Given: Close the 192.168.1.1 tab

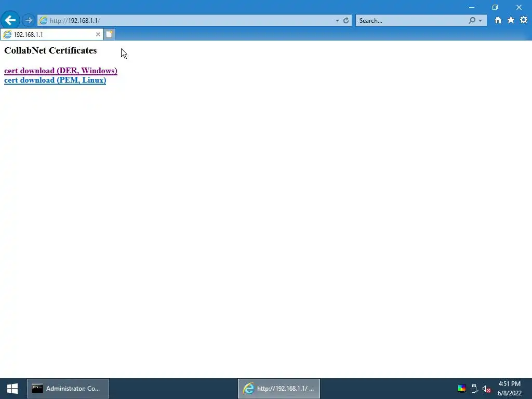Looking at the screenshot, I should click(x=98, y=34).
